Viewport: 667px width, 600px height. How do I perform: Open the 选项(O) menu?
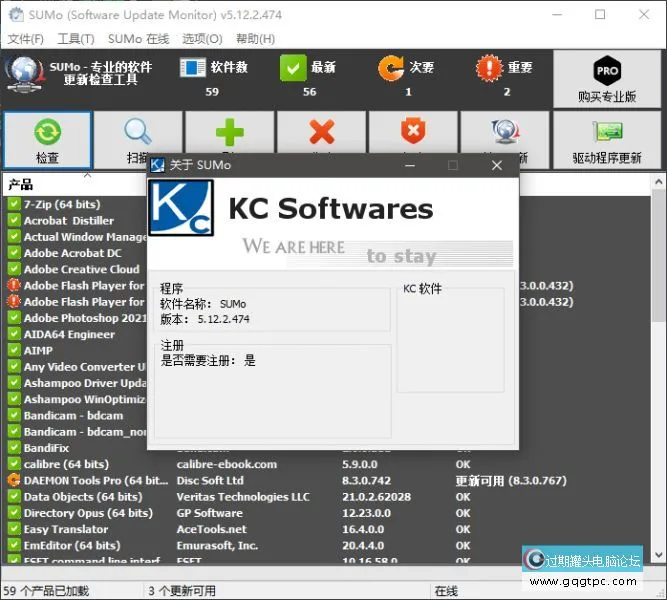[202, 39]
